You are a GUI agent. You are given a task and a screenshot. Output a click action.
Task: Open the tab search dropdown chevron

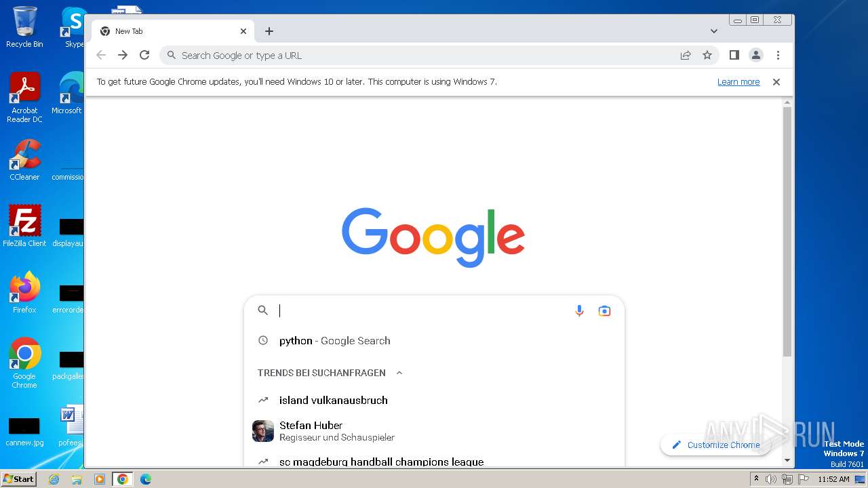(x=714, y=31)
